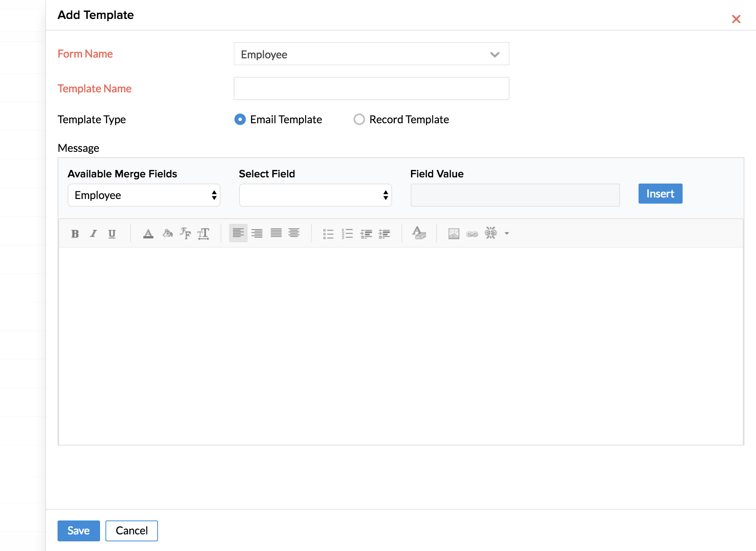Screen dimensions: 756x551
Task: Expand the Available Merge Fields dropdown
Action: (144, 195)
